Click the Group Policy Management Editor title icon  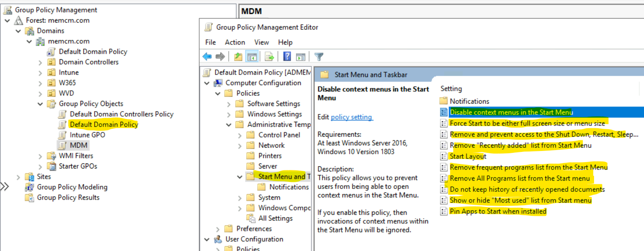click(x=209, y=27)
